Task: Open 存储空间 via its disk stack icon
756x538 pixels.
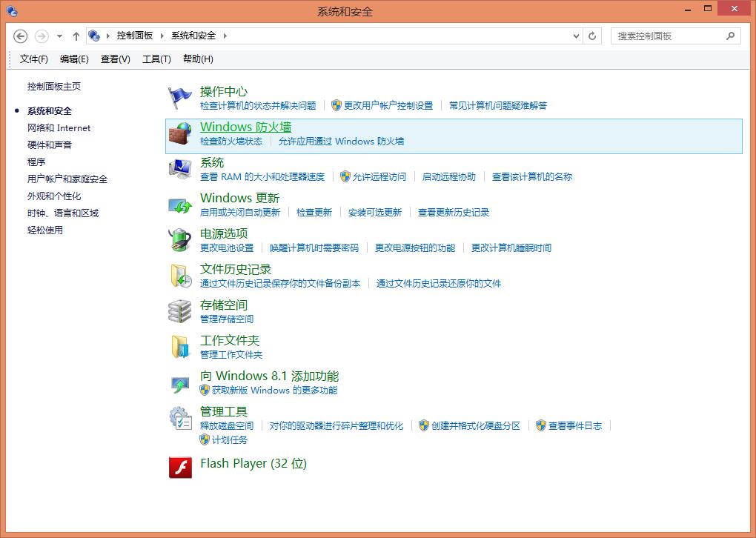Action: click(x=179, y=310)
